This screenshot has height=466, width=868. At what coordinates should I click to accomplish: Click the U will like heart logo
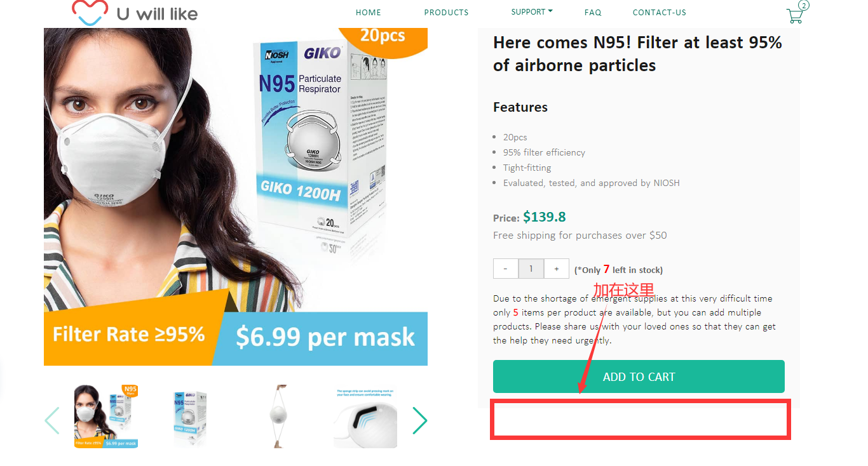point(89,13)
